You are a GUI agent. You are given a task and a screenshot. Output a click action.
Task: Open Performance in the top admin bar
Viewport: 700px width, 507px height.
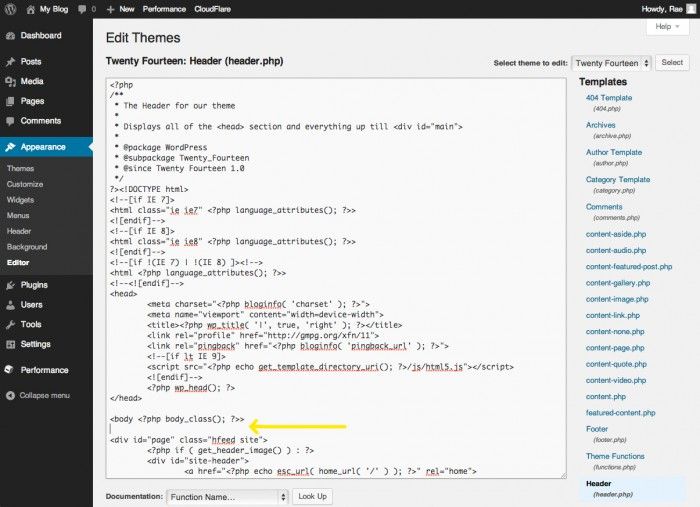coord(164,9)
